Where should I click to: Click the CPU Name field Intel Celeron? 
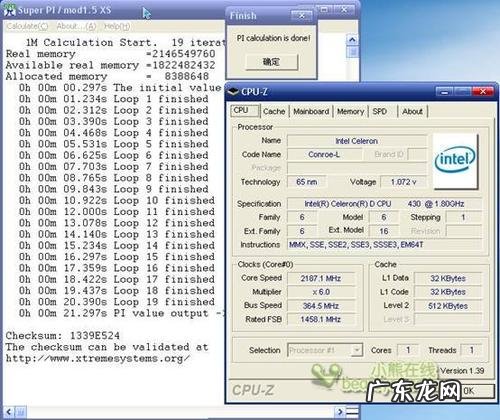point(356,141)
